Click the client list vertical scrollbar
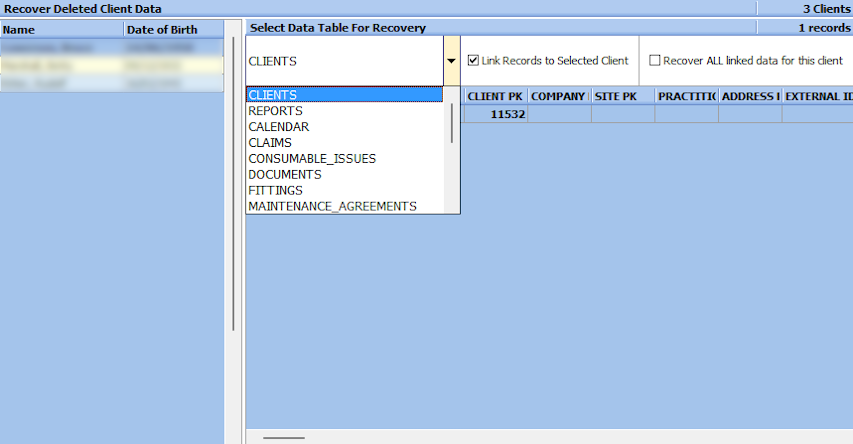 point(233,183)
